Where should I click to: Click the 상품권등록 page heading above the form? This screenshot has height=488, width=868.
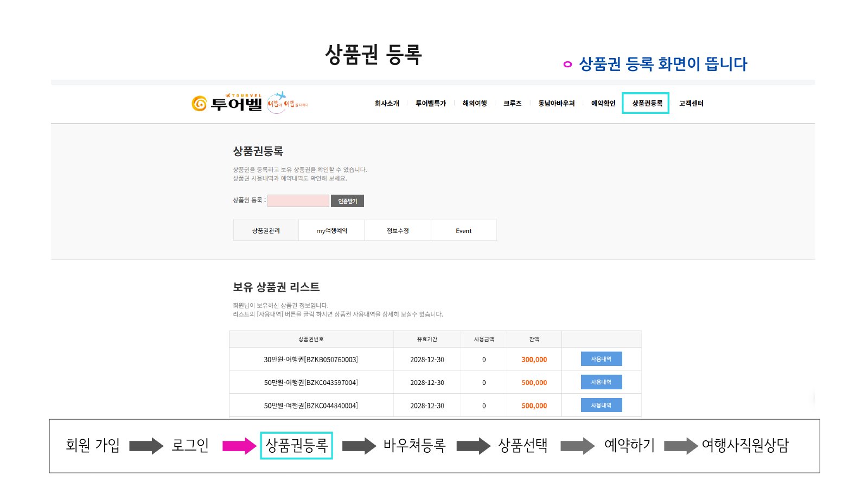tap(258, 151)
